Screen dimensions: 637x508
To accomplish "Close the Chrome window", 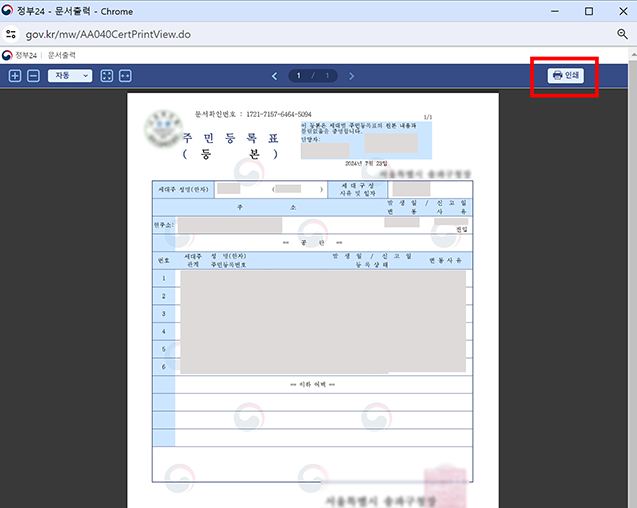I will (623, 11).
